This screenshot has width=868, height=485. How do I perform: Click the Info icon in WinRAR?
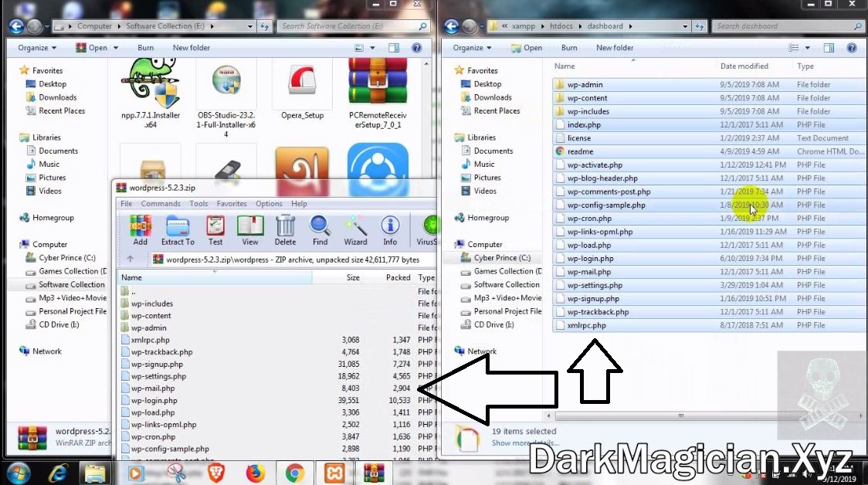[390, 230]
